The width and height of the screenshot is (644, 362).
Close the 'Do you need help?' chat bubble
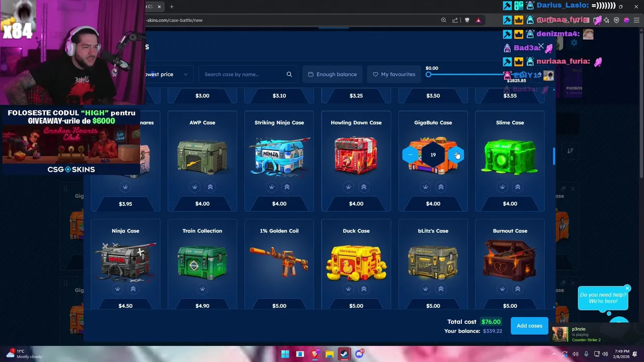(x=627, y=289)
